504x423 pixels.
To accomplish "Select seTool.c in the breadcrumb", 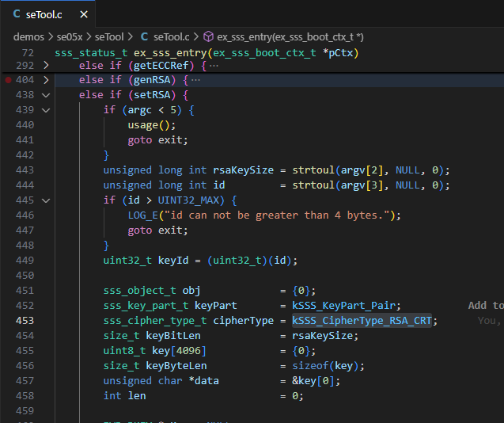I will [172, 37].
